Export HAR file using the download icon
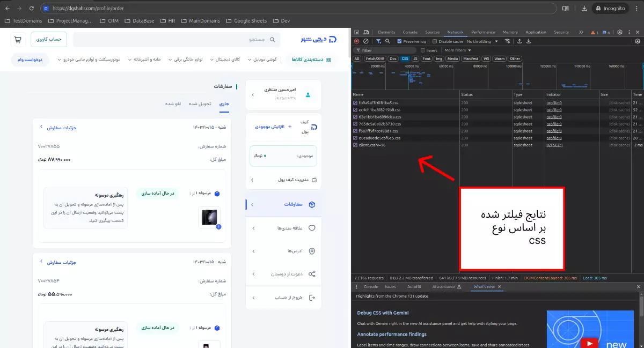644x348 pixels. pos(528,42)
